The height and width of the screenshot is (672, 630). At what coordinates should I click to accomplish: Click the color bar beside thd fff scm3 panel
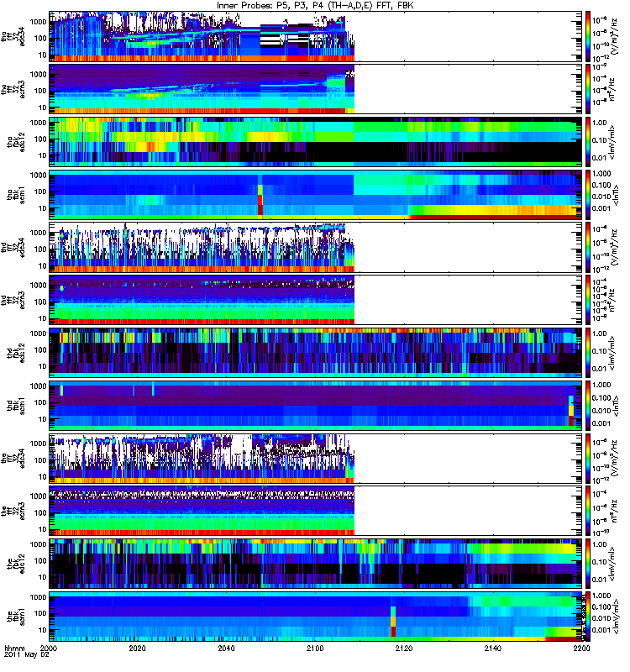(588, 300)
